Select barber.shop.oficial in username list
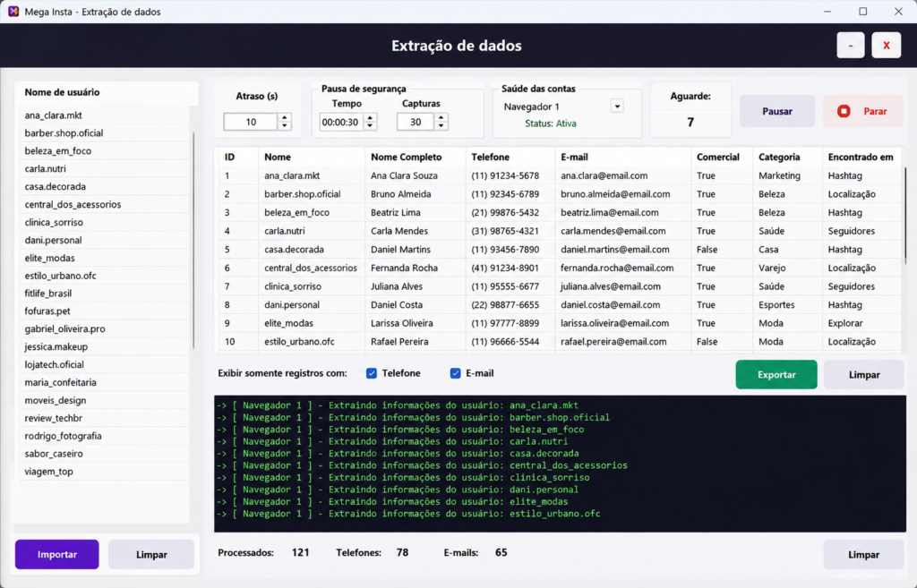Screen dimensions: 917x588 point(104,132)
